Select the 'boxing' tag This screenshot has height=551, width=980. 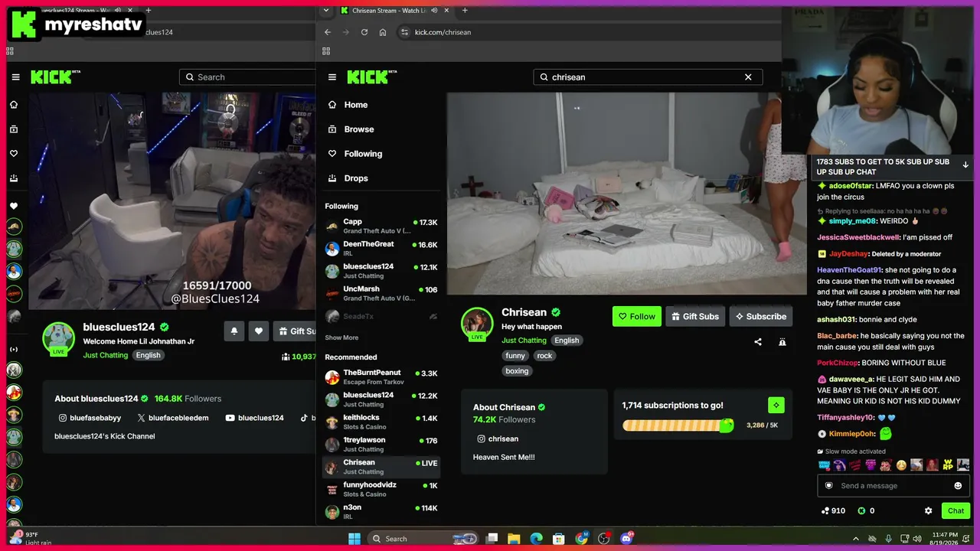coord(517,371)
